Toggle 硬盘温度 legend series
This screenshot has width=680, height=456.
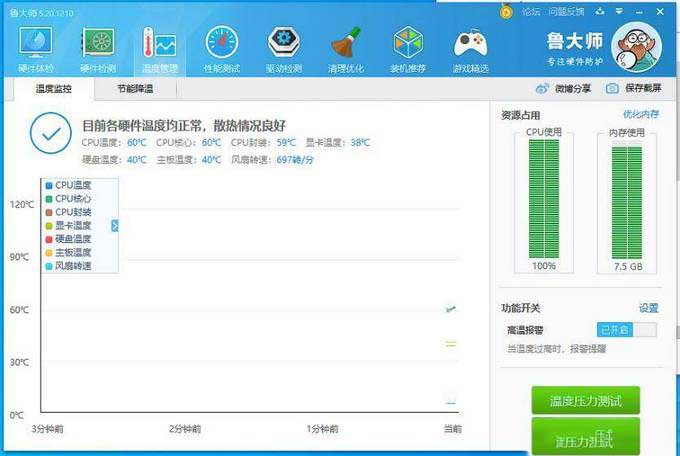pyautogui.click(x=68, y=239)
